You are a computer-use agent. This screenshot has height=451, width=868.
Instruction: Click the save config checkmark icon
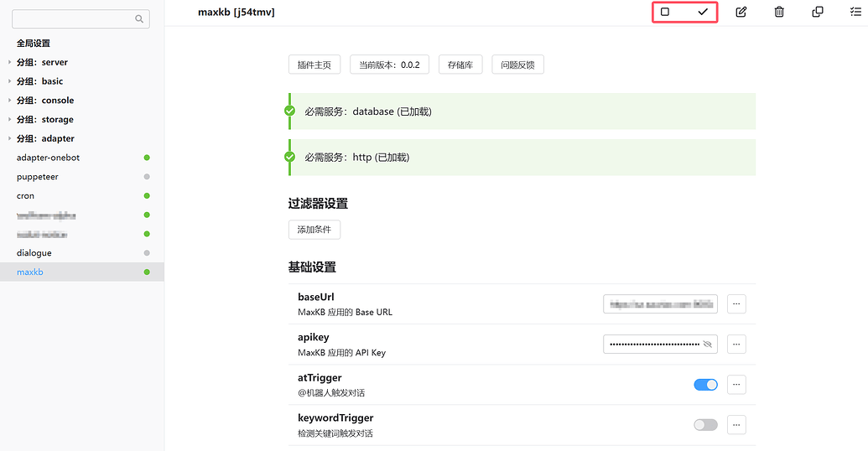tap(703, 12)
